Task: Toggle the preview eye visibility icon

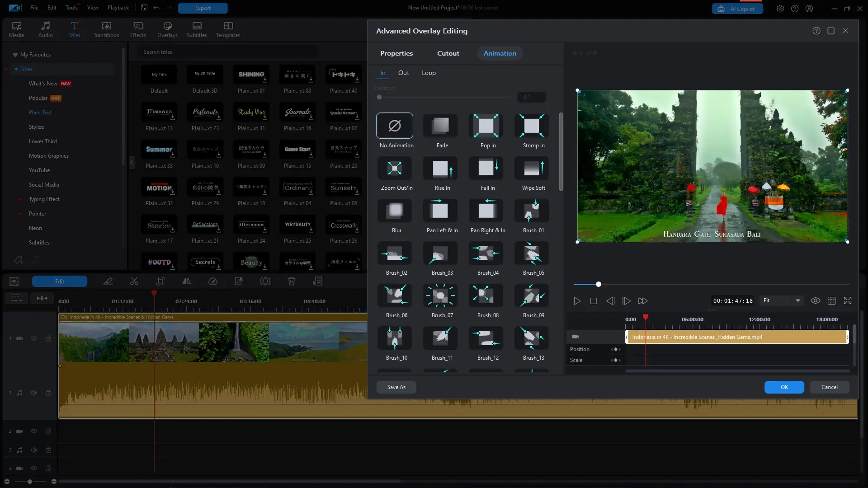Action: pyautogui.click(x=815, y=301)
